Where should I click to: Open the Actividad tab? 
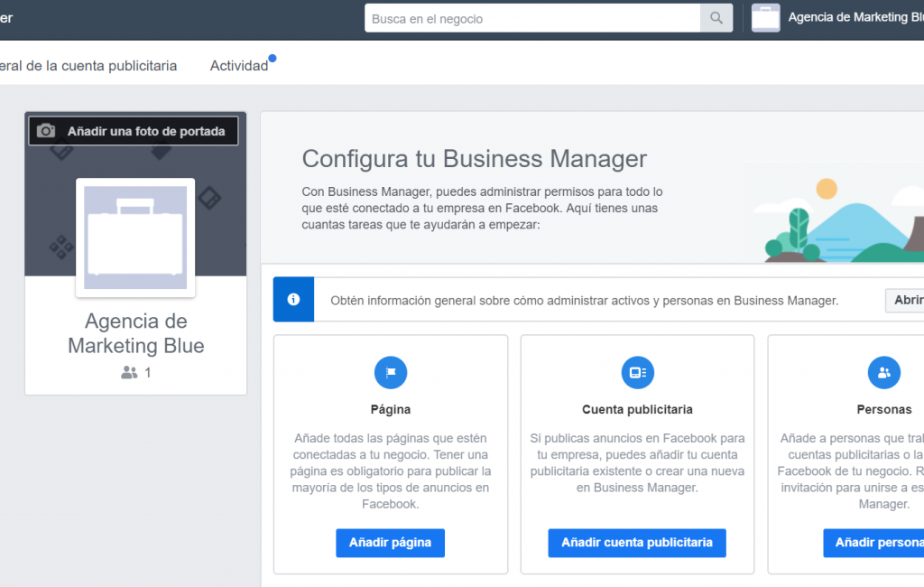239,66
